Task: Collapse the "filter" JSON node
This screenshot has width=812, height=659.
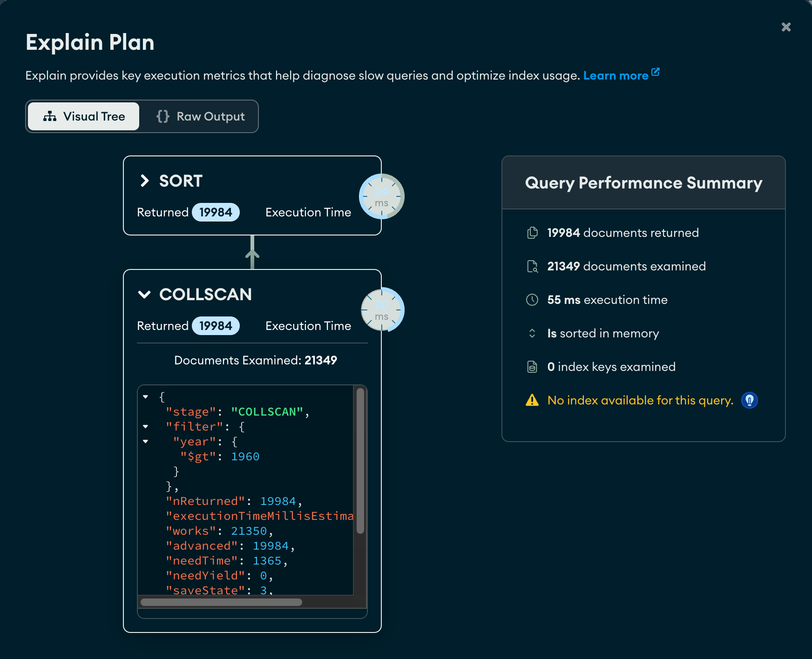Action: click(x=146, y=427)
